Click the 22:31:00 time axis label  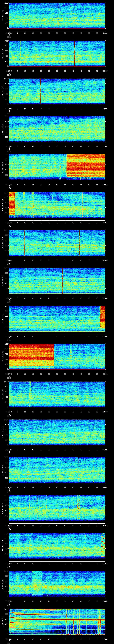[9, 525]
